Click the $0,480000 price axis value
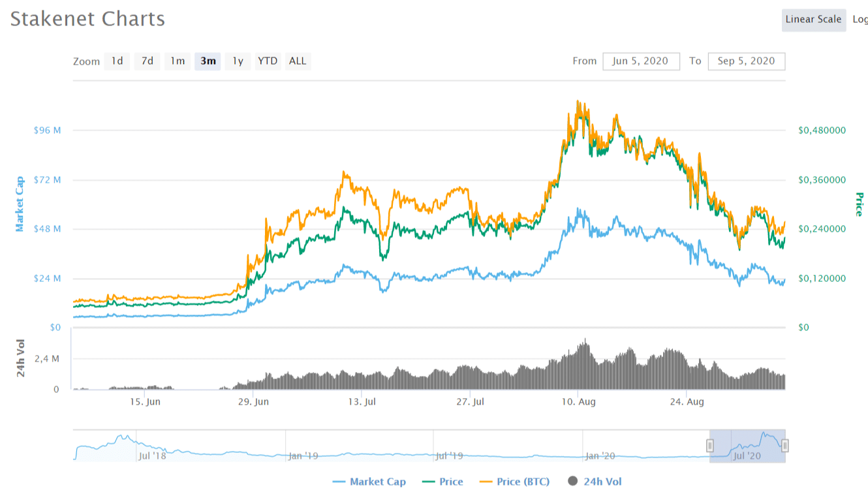The height and width of the screenshot is (494, 868). [x=822, y=130]
